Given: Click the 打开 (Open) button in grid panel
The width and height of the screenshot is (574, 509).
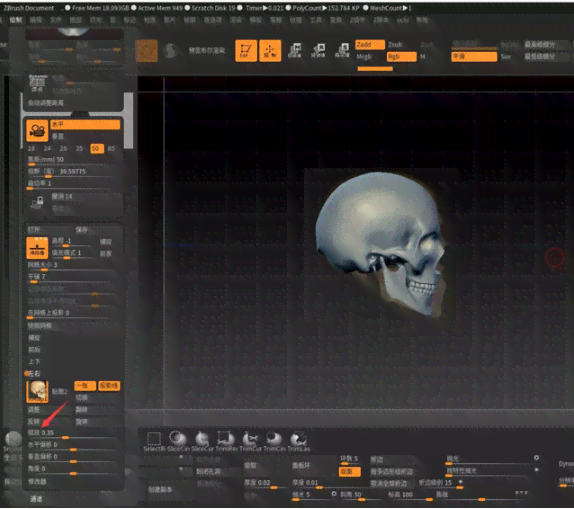Looking at the screenshot, I should pyautogui.click(x=33, y=230).
